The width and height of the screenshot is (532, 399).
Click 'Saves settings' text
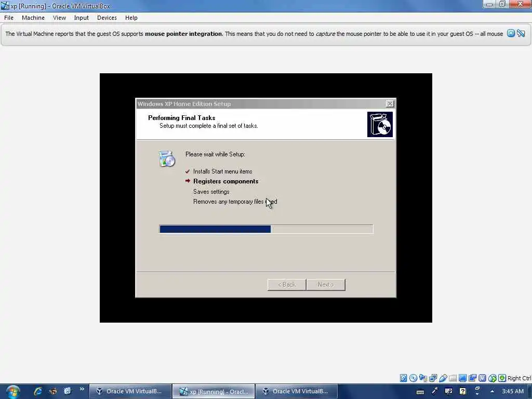click(211, 192)
